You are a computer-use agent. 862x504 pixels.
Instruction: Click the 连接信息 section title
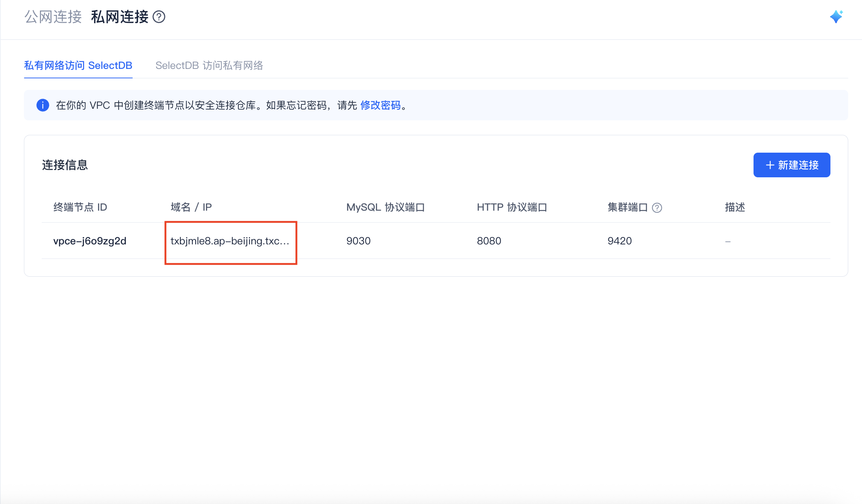65,165
